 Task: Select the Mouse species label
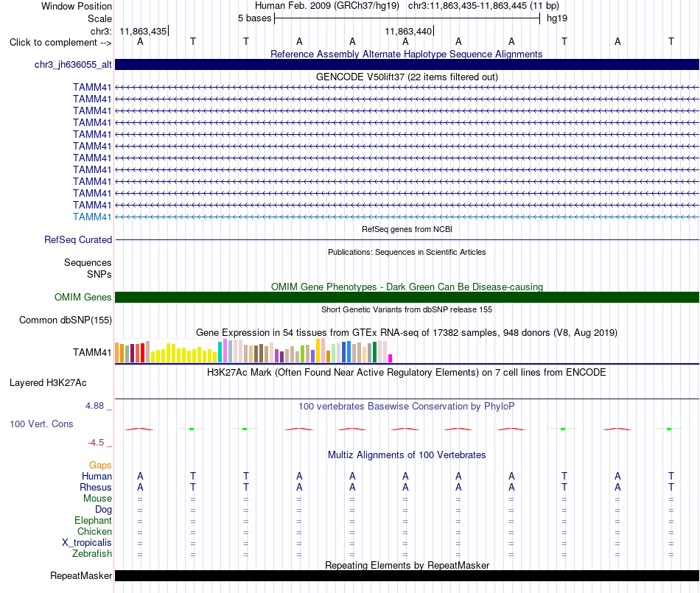pyautogui.click(x=97, y=499)
